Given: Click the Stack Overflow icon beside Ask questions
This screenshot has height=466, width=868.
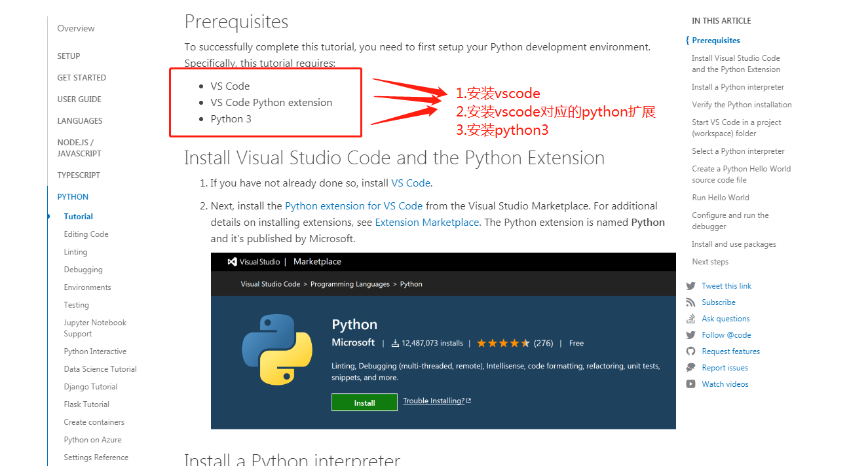Looking at the screenshot, I should point(690,319).
